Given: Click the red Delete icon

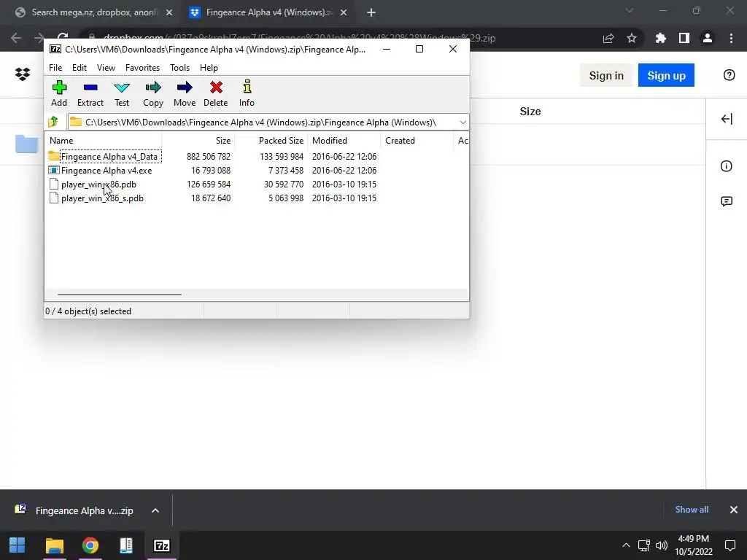Looking at the screenshot, I should (216, 87).
